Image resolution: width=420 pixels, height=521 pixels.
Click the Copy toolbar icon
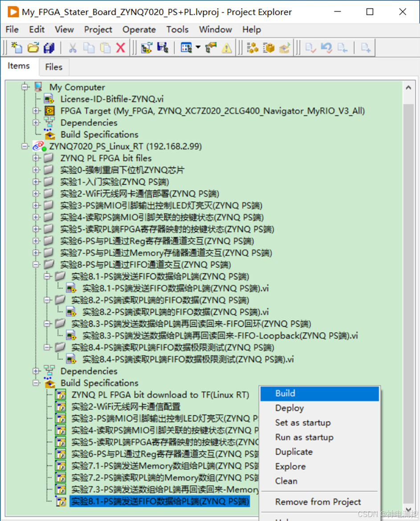[89, 48]
